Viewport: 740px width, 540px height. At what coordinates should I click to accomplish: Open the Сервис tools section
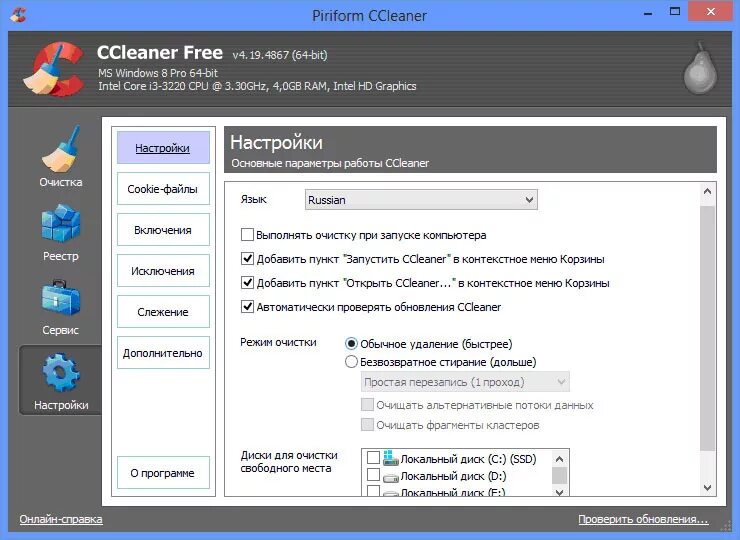coord(60,307)
